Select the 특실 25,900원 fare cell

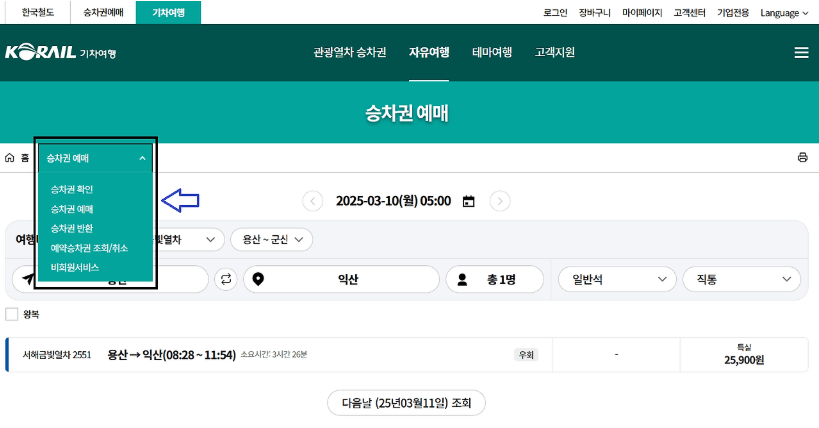(744, 355)
